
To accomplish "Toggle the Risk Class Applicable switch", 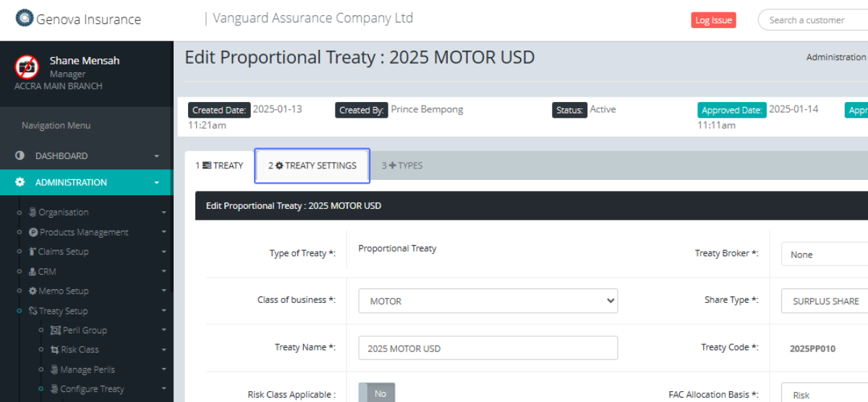I will 377,394.
